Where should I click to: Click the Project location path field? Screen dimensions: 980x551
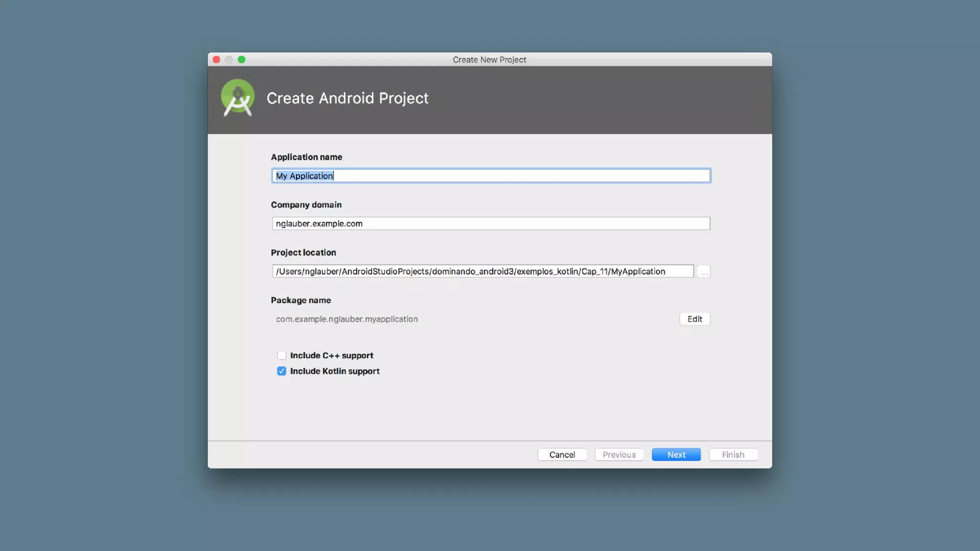pos(482,271)
